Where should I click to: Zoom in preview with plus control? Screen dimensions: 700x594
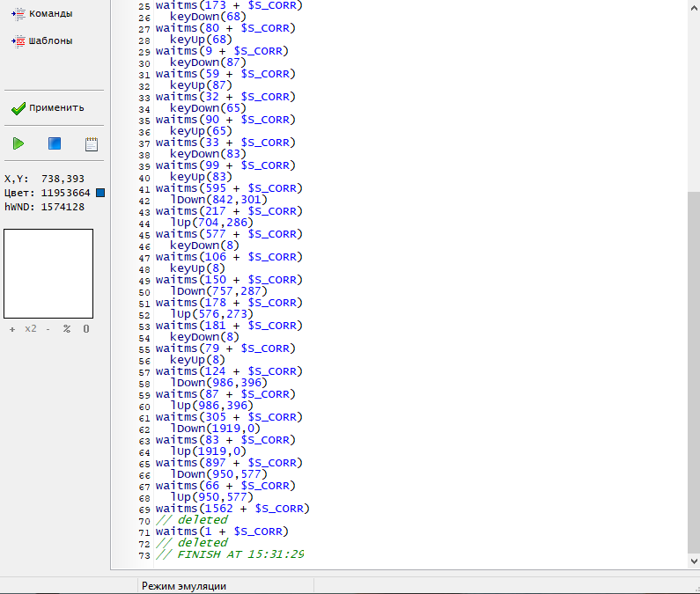point(12,329)
